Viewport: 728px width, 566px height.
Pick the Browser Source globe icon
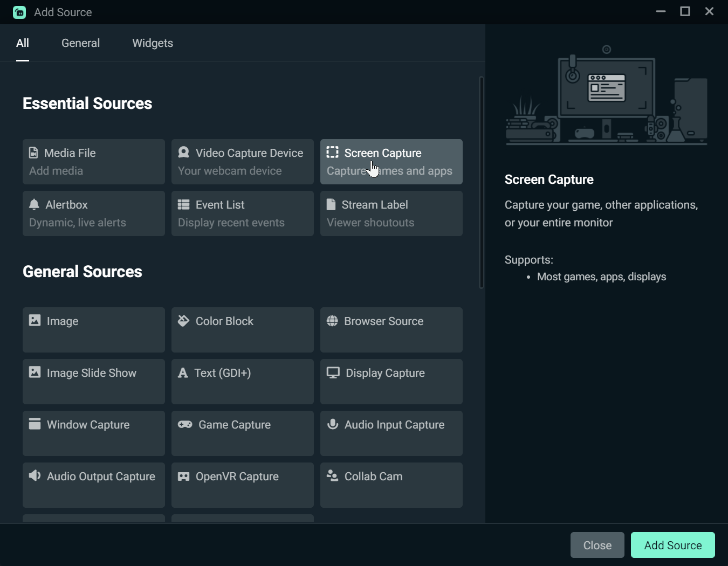[332, 321]
